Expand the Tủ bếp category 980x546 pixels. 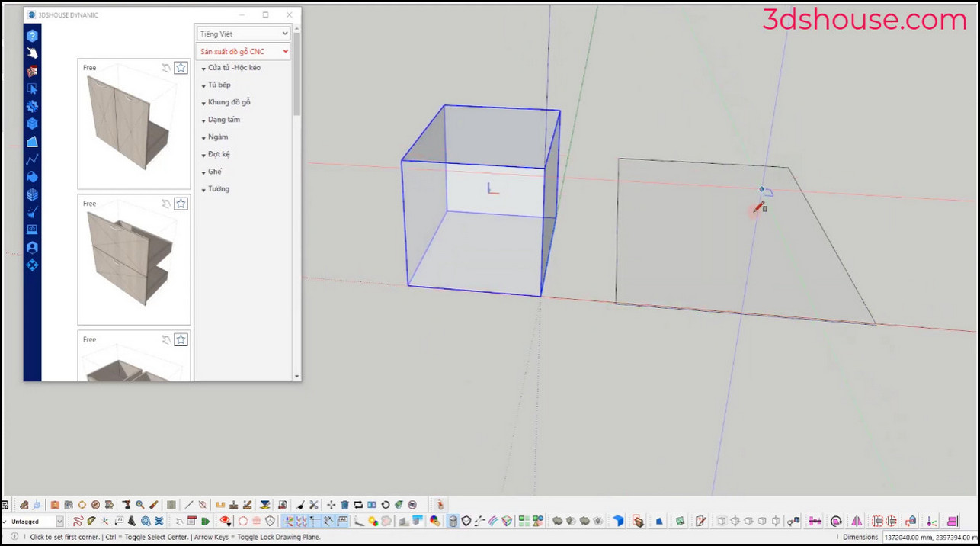[219, 85]
